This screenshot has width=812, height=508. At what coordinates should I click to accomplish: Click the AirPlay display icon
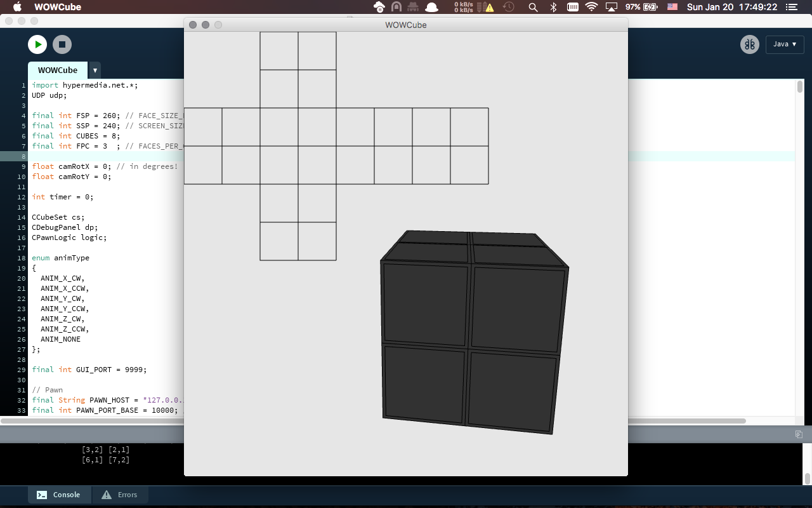[612, 7]
